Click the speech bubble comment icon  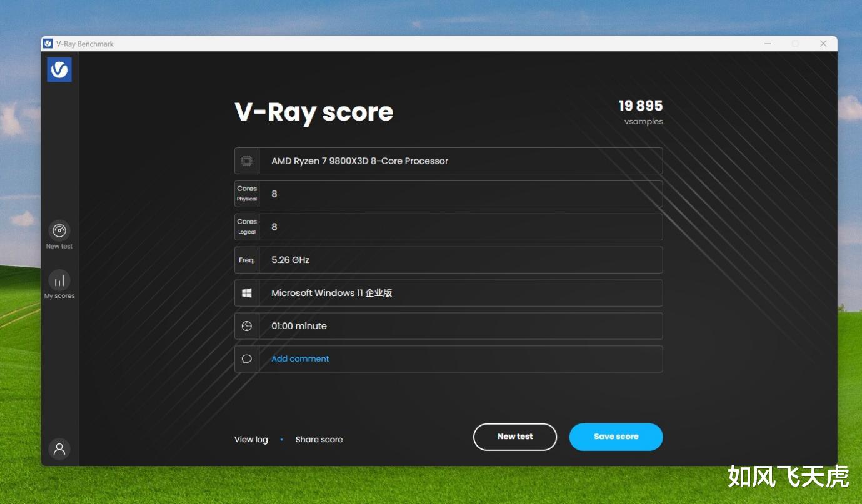pos(247,359)
